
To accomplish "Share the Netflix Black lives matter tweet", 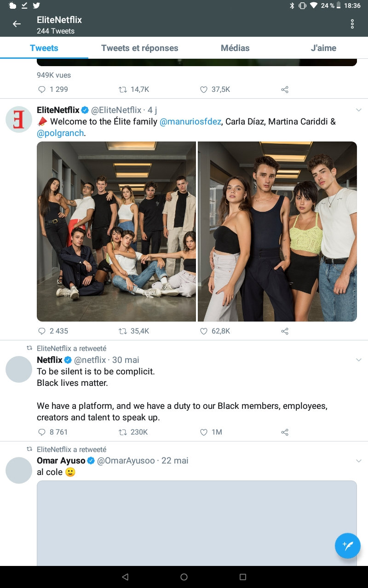I will [285, 432].
